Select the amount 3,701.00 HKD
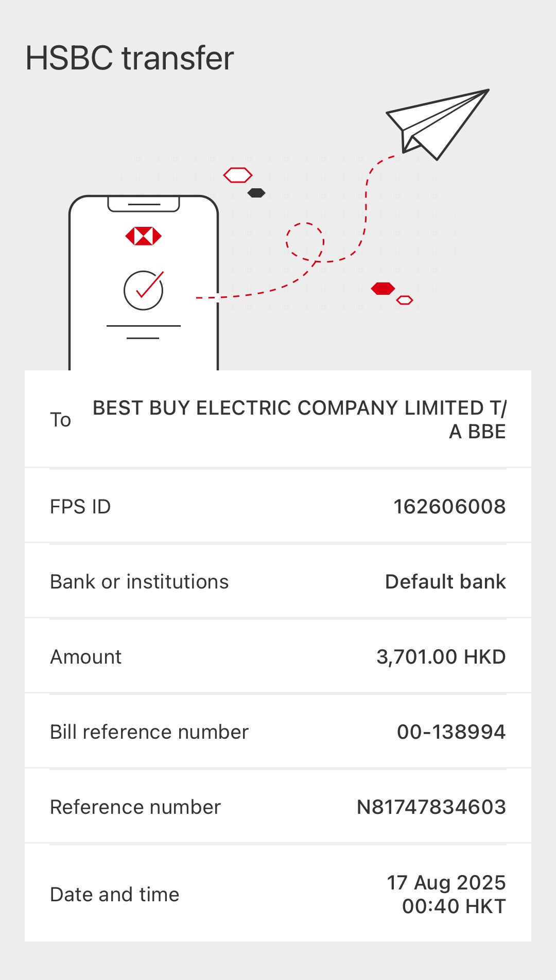The image size is (556, 980). [x=441, y=657]
